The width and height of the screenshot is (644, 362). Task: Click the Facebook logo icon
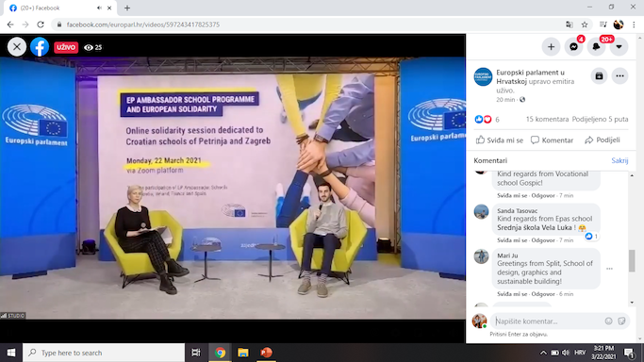[40, 47]
